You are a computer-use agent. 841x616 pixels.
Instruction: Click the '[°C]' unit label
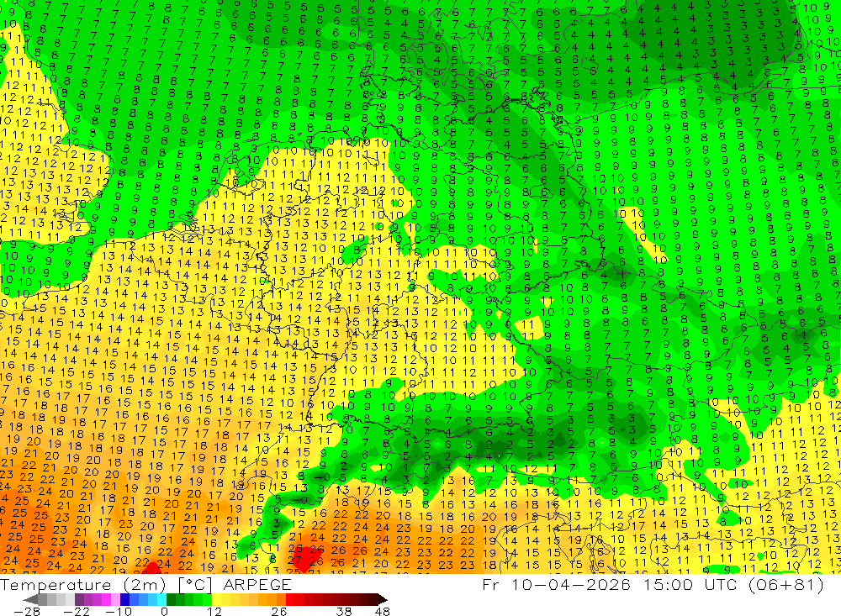point(196,584)
